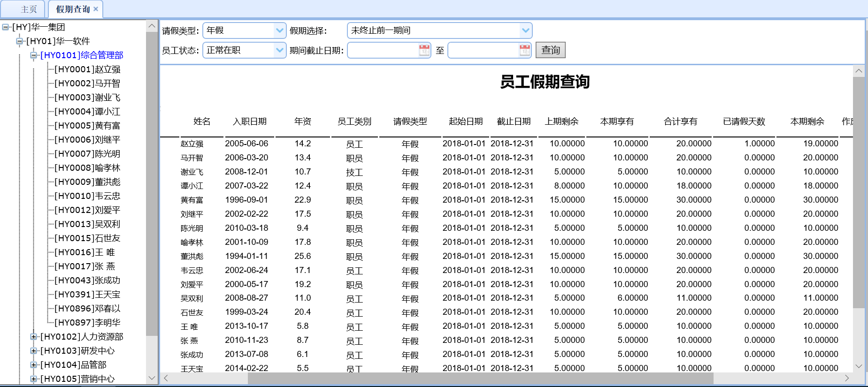Collapse the [HY]华一集团 tree node
The width and height of the screenshot is (868, 387).
(6, 27)
